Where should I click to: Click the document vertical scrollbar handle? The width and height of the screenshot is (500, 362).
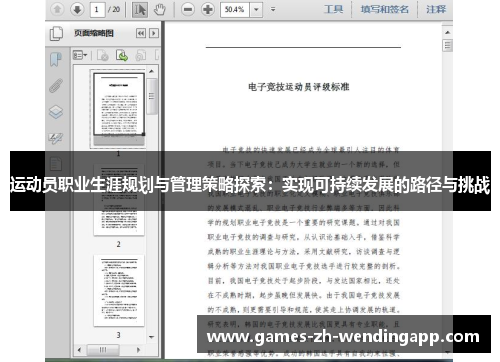click(x=447, y=45)
